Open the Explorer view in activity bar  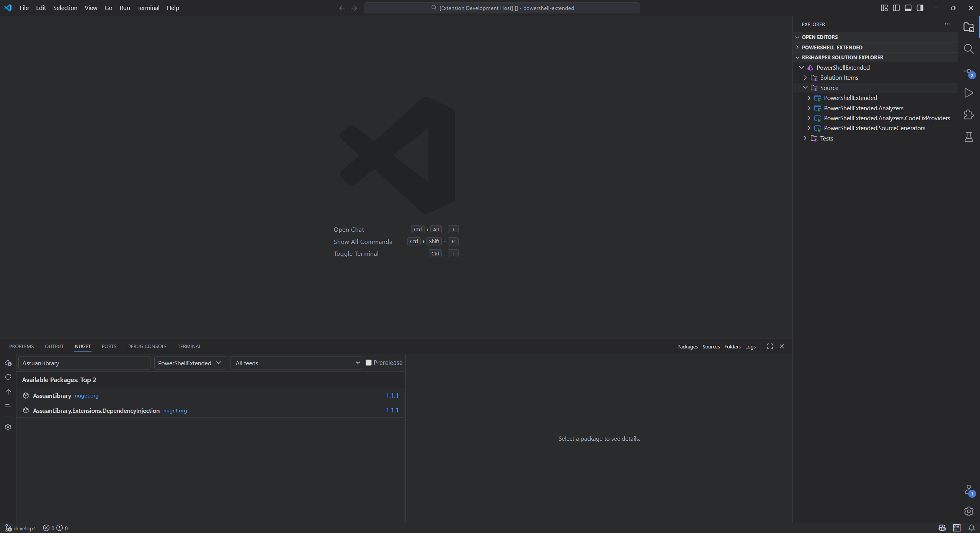(969, 27)
